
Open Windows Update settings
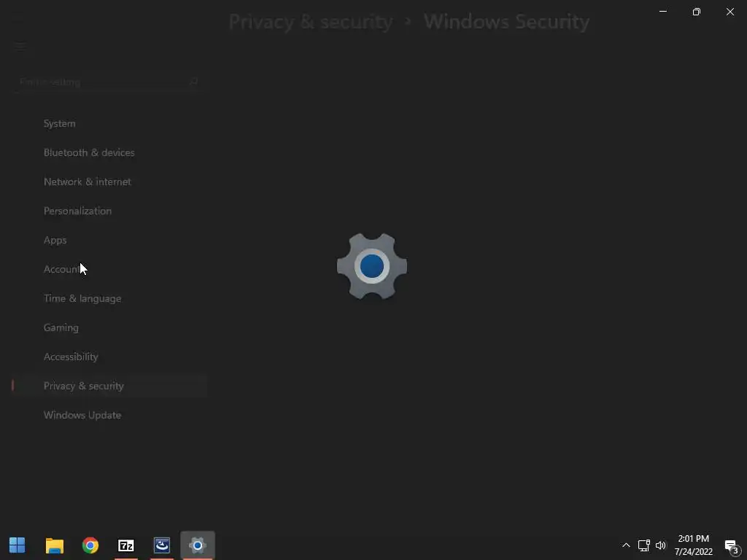[x=82, y=415]
